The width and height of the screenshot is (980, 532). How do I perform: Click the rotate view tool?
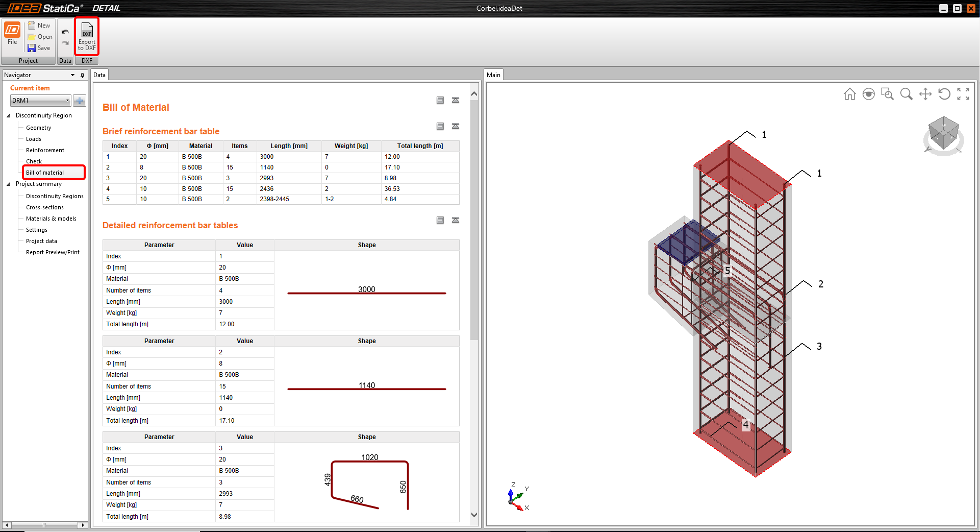tap(944, 94)
